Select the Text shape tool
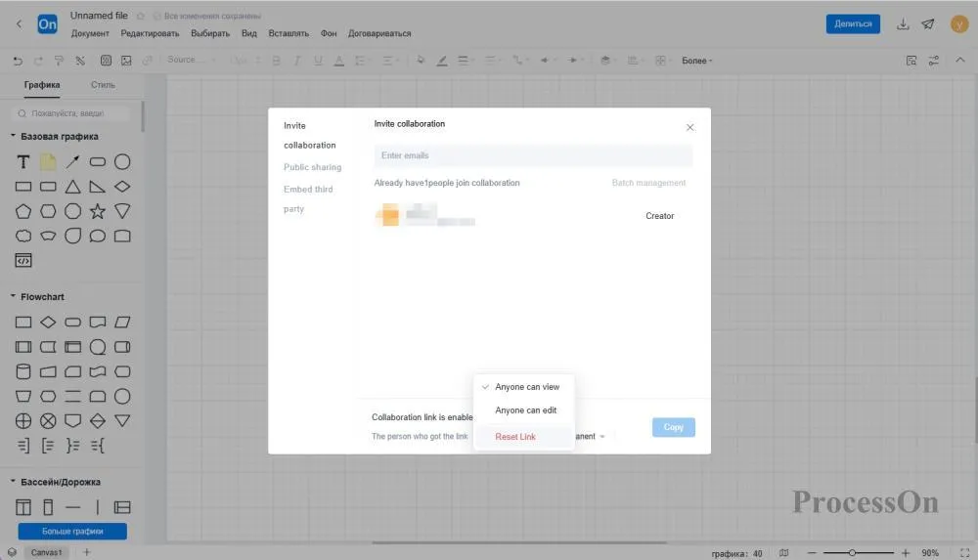The width and height of the screenshot is (978, 560). tap(22, 162)
